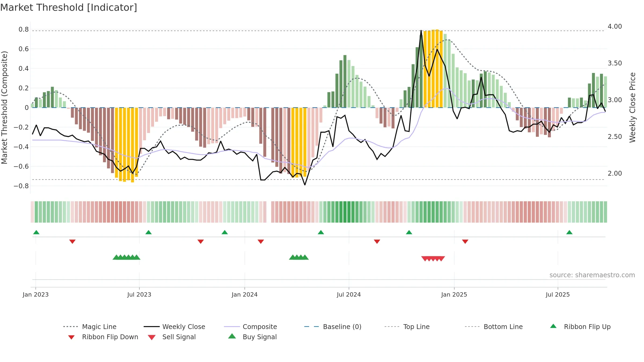Click the weekly close price peak near 4.00
This screenshot has height=362, width=644.
[421, 31]
